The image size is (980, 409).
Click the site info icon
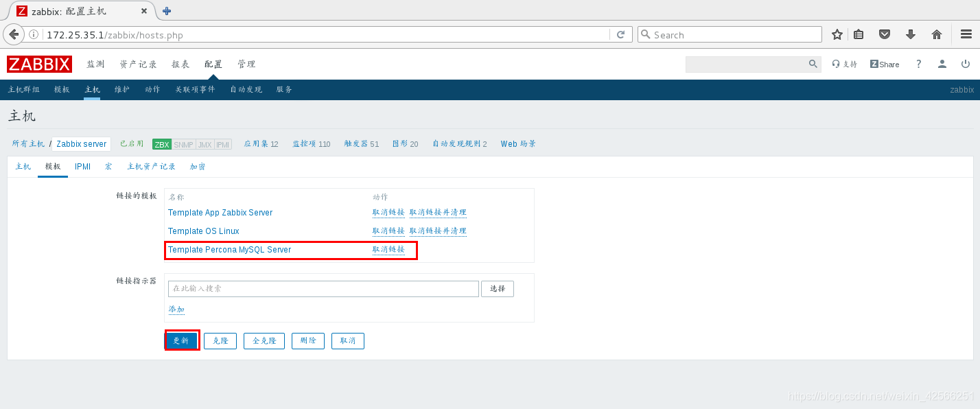34,34
